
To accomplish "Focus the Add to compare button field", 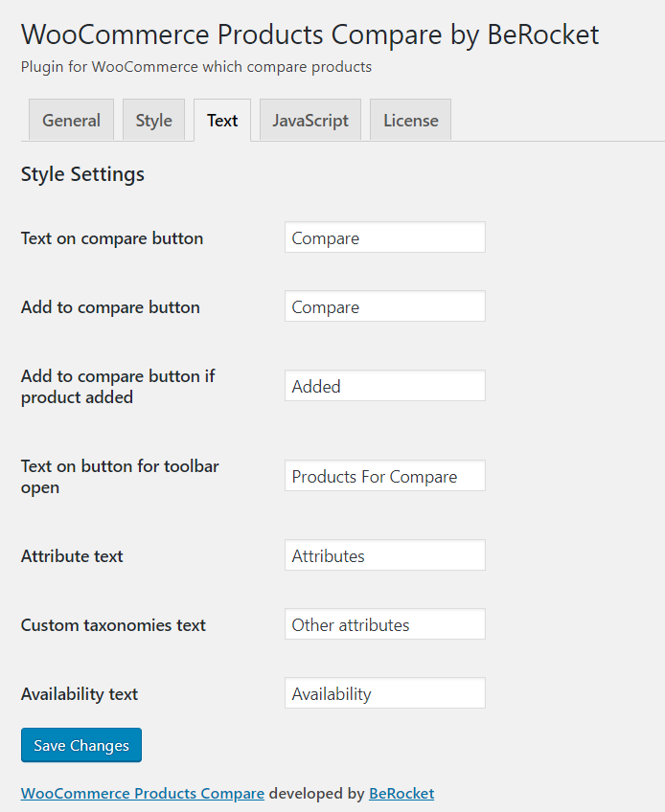I will (x=385, y=306).
